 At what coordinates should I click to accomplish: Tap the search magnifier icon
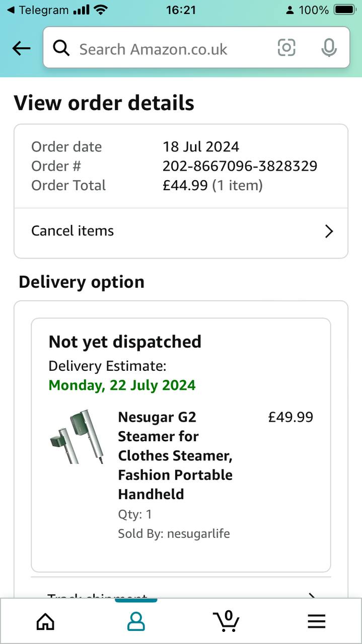tap(61, 48)
